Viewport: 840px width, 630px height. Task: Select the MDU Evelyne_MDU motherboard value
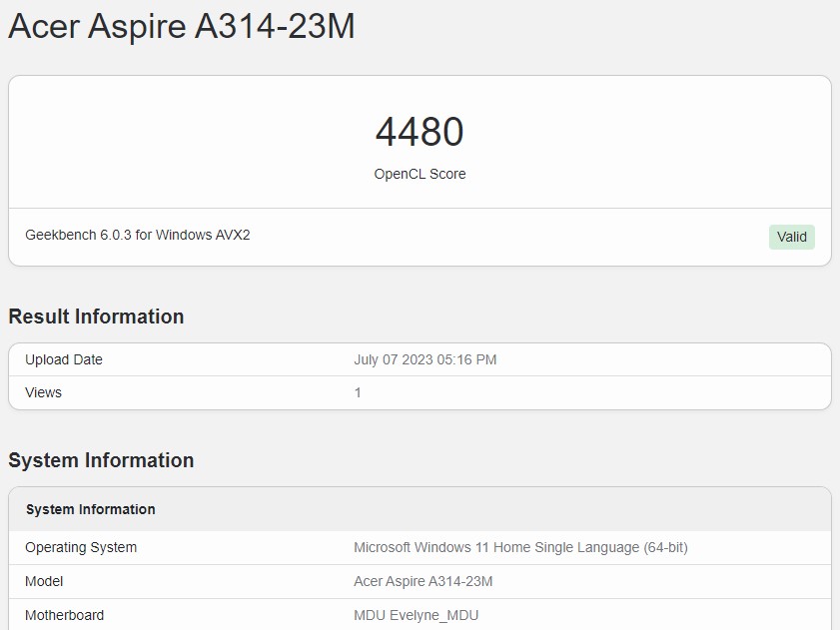[417, 615]
